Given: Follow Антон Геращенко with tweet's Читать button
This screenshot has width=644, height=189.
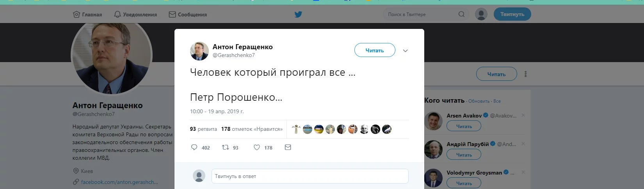Looking at the screenshot, I should (374, 50).
